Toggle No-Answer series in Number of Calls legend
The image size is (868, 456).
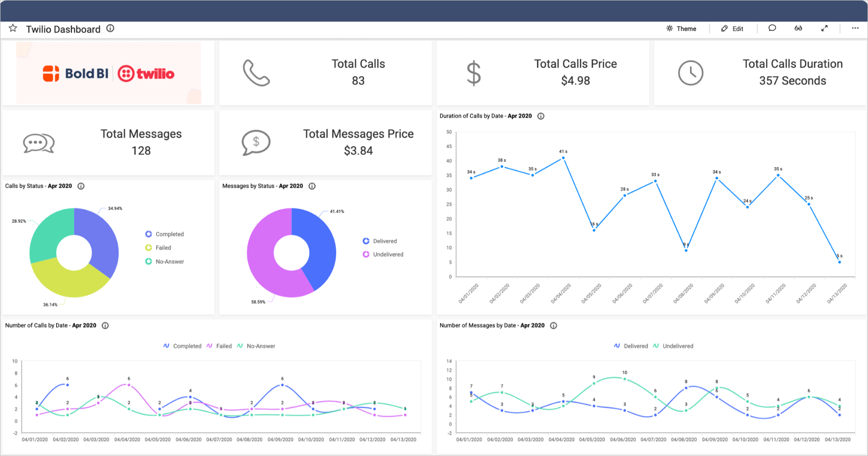click(256, 346)
